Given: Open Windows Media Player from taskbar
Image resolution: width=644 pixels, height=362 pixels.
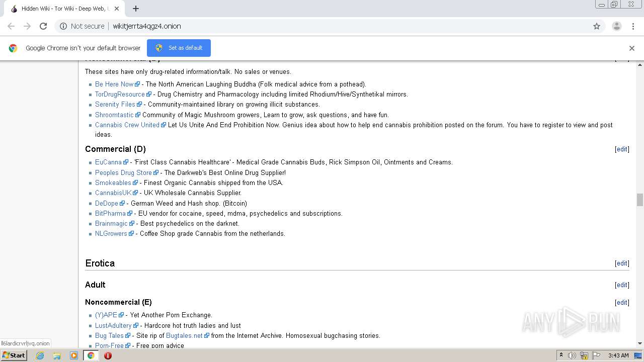Looking at the screenshot, I should 74,355.
